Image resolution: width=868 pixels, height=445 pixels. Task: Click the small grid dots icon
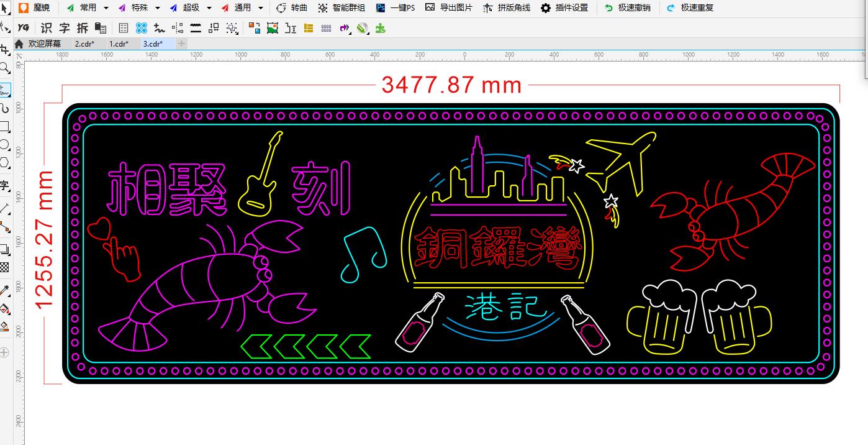pos(327,28)
